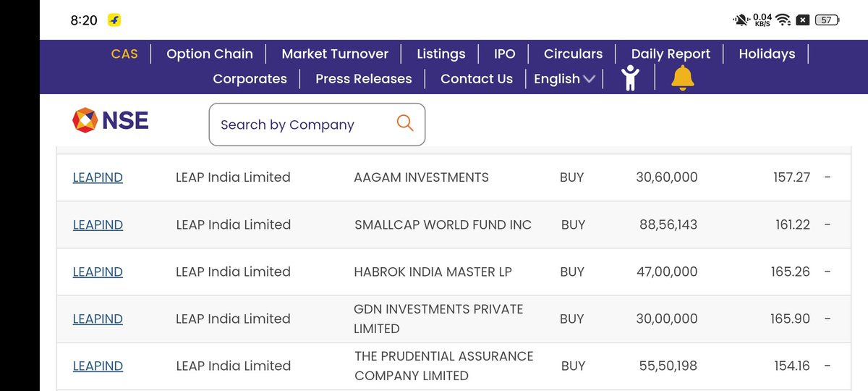
Task: Select quantity 55,50,198
Action: coord(668,366)
